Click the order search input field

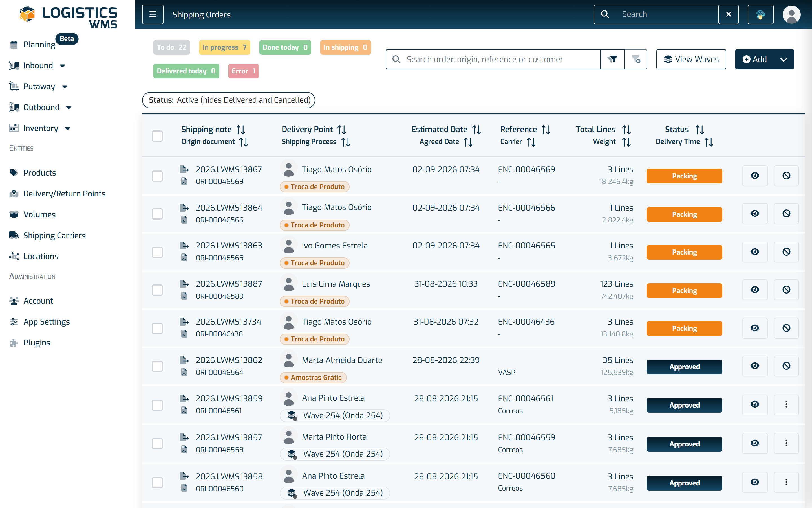[x=493, y=59]
